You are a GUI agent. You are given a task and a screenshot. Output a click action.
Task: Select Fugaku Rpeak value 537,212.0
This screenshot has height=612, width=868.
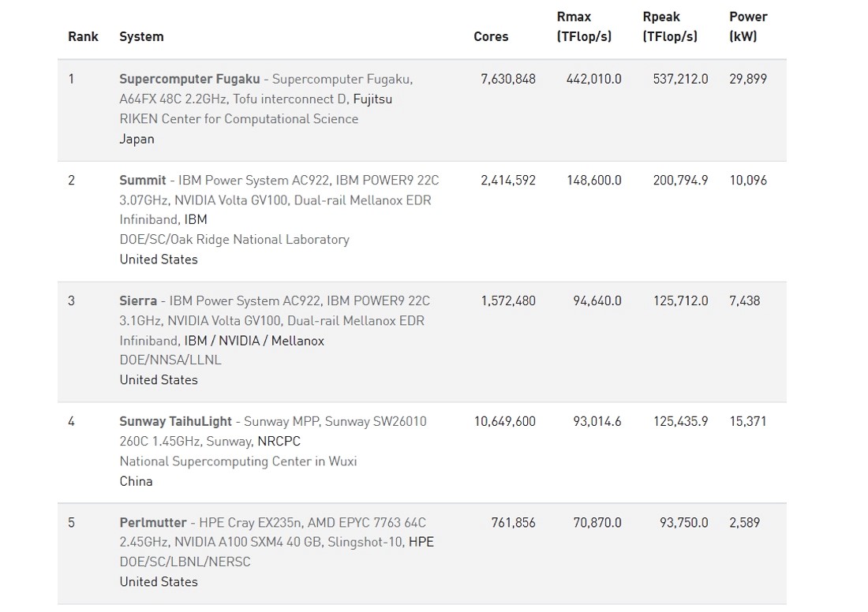pyautogui.click(x=680, y=79)
